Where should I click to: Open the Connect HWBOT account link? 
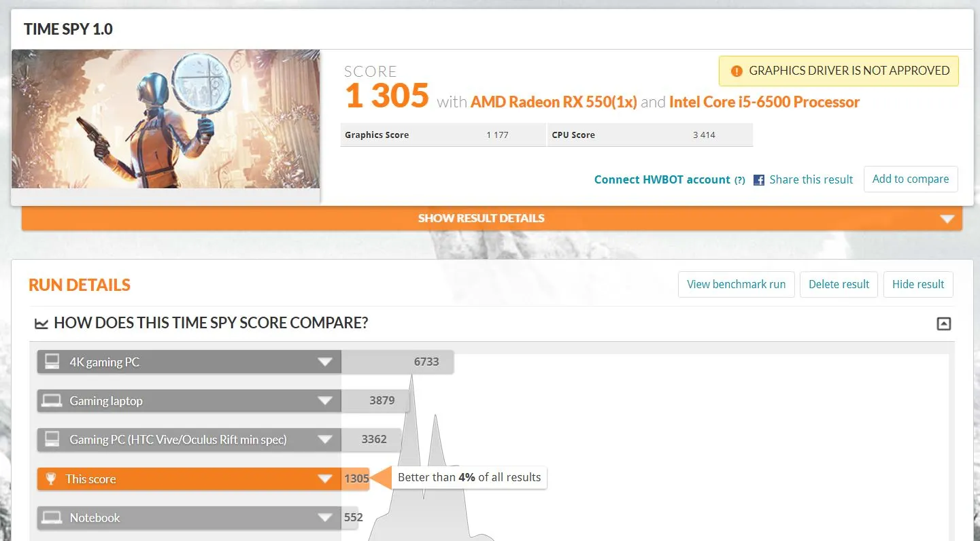(662, 179)
